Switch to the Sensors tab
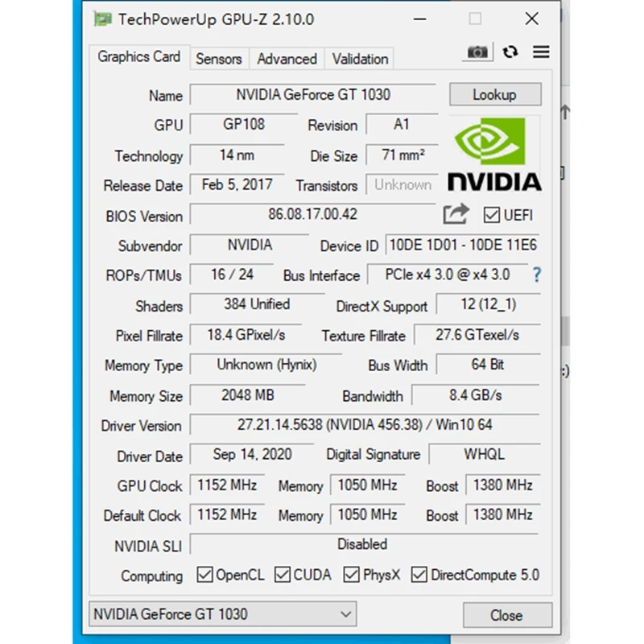The width and height of the screenshot is (644, 644). pyautogui.click(x=219, y=59)
